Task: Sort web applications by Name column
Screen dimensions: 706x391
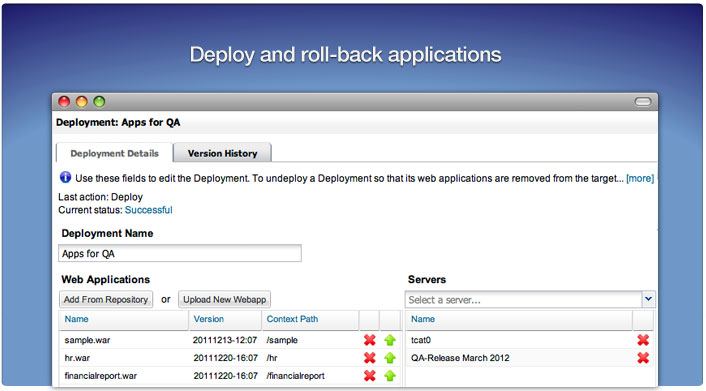Action: (123, 319)
